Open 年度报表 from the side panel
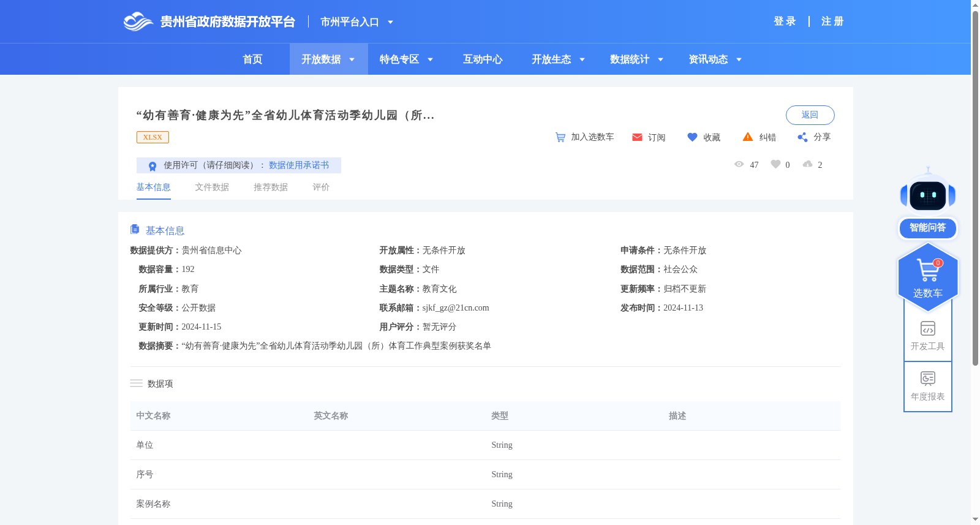This screenshot has height=525, width=980. 928,386
